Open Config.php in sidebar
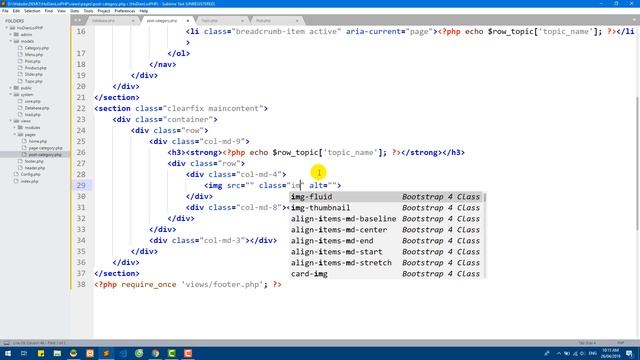This screenshot has height=360, width=640. 30,174
